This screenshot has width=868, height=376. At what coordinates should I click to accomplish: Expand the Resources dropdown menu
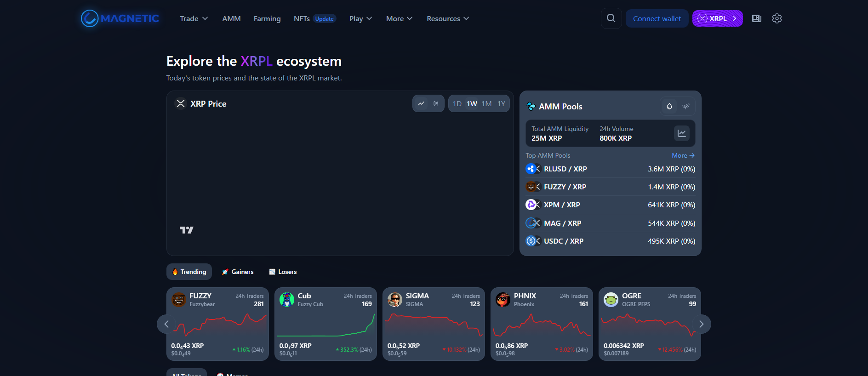coord(448,18)
